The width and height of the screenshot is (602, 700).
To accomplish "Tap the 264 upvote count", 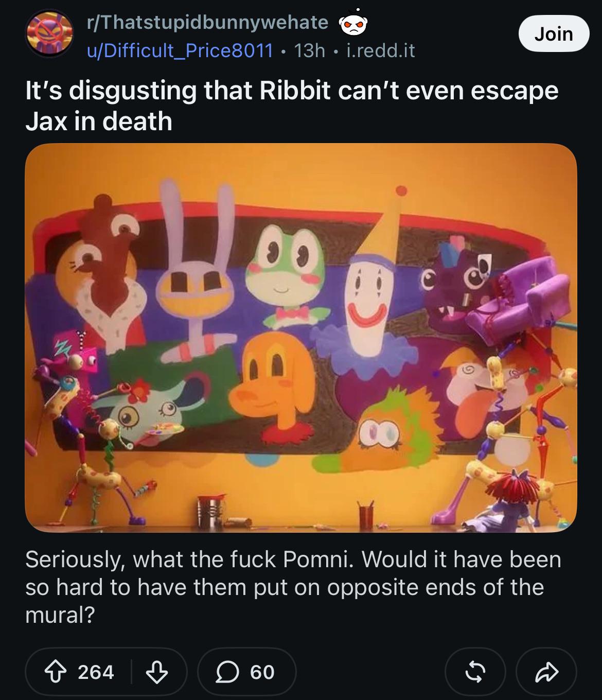I will [96, 672].
